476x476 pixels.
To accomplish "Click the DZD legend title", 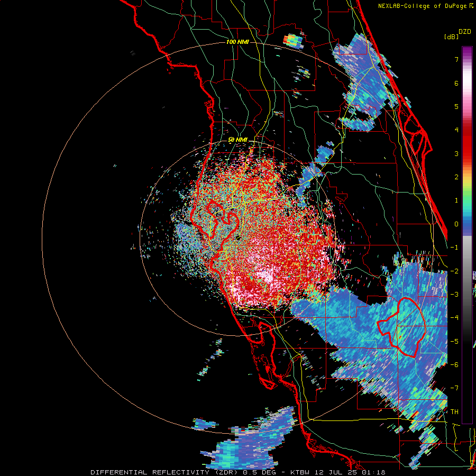I will 465,32.
